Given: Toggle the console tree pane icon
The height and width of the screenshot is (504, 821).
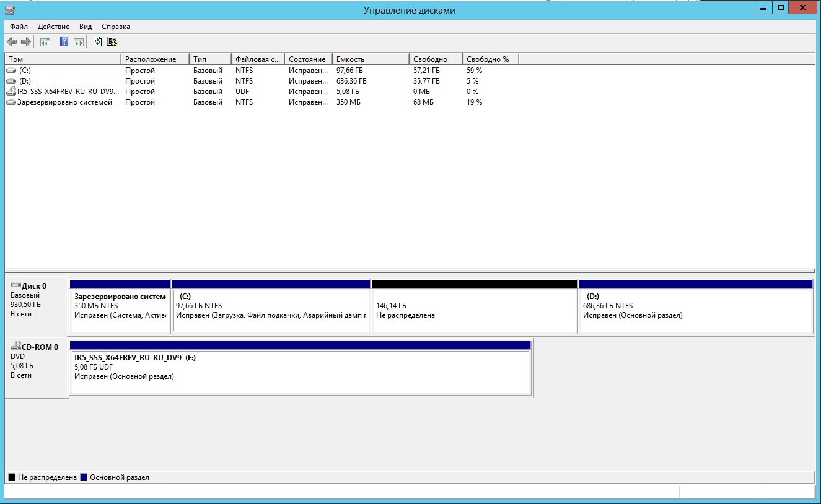Looking at the screenshot, I should (x=45, y=42).
